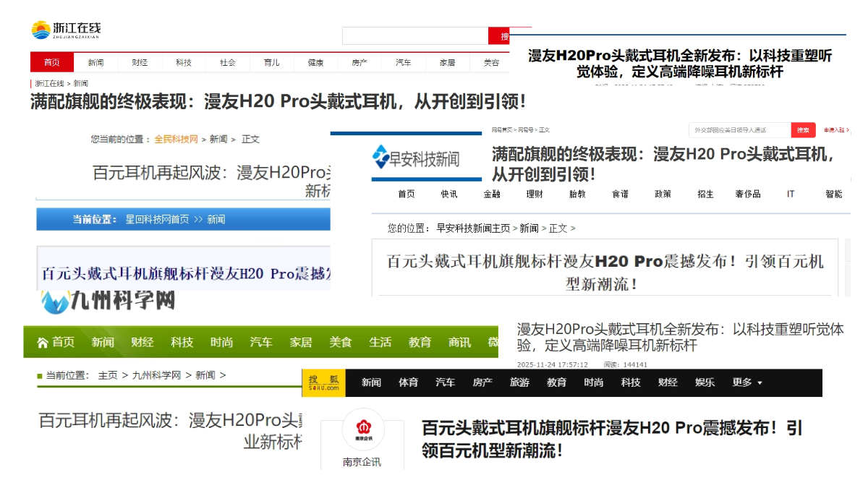Open 奢侈品 in the 早安科技新闻 menu
The height and width of the screenshot is (488, 868).
748,194
